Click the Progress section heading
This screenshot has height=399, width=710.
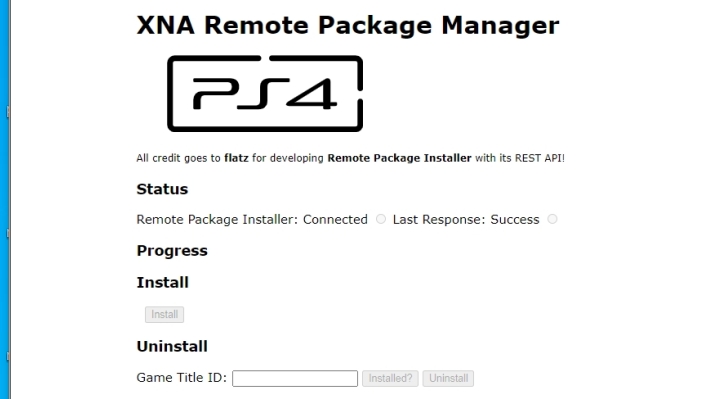pyautogui.click(x=172, y=250)
